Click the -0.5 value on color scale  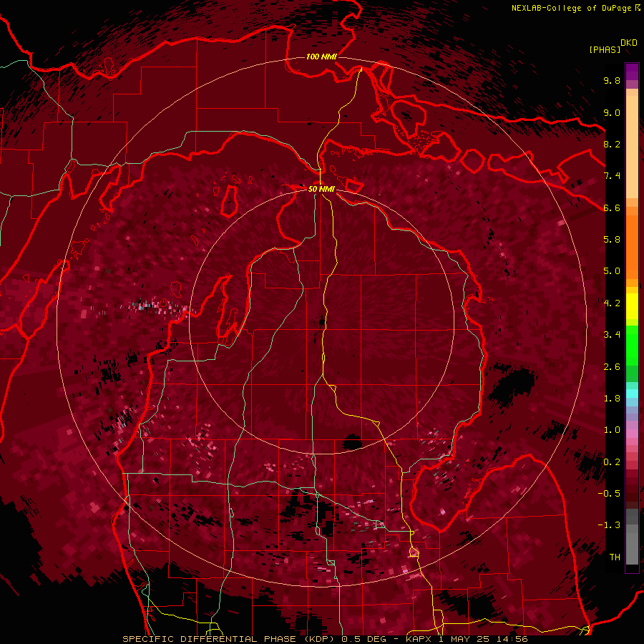click(x=609, y=494)
